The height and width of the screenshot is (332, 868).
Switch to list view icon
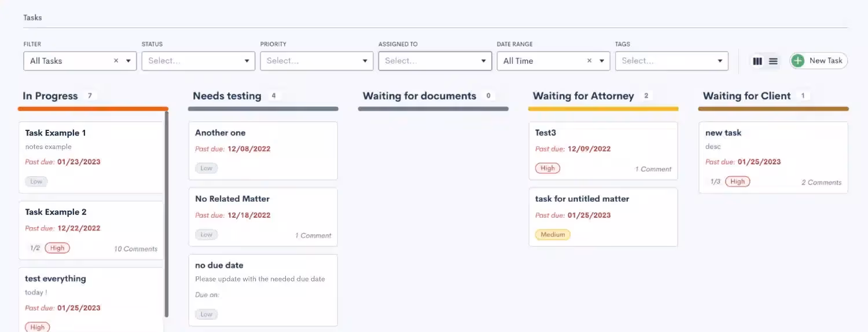coord(773,61)
